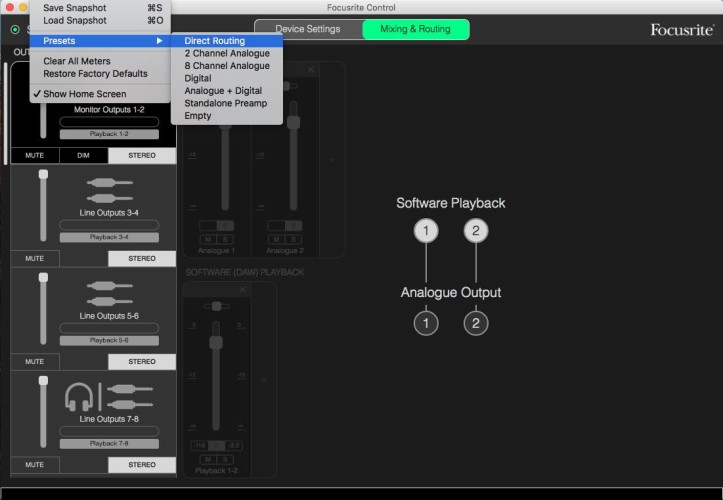Click the jack plugs icon on Line Outputs 7-8
Screen dimensions: 723x500
pyautogui.click(x=130, y=397)
